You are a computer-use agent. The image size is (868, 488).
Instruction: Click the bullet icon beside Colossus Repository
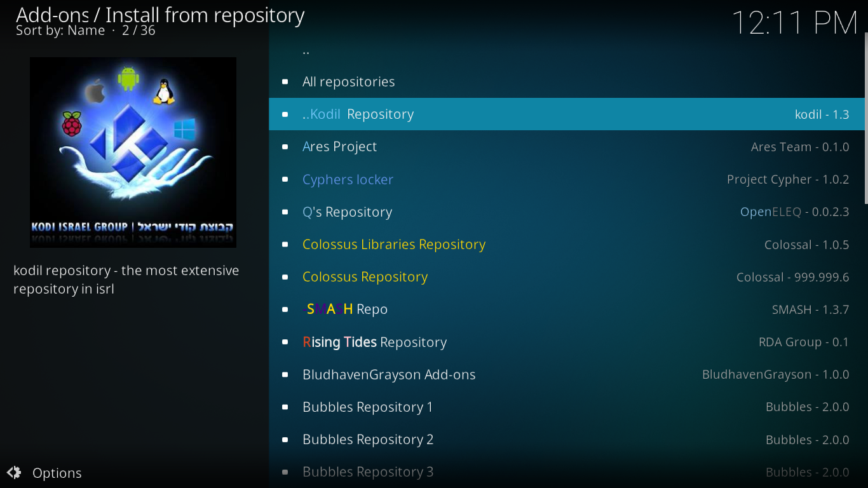click(x=285, y=276)
